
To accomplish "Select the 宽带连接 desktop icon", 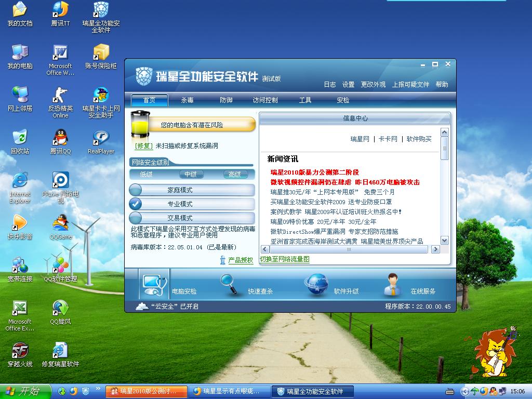I will 20,270.
